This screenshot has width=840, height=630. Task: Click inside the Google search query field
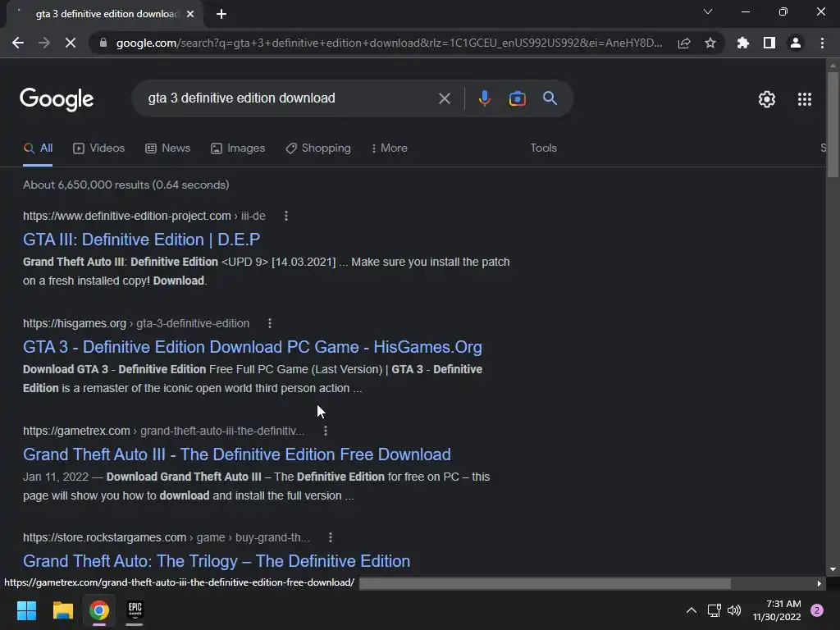tap(290, 98)
